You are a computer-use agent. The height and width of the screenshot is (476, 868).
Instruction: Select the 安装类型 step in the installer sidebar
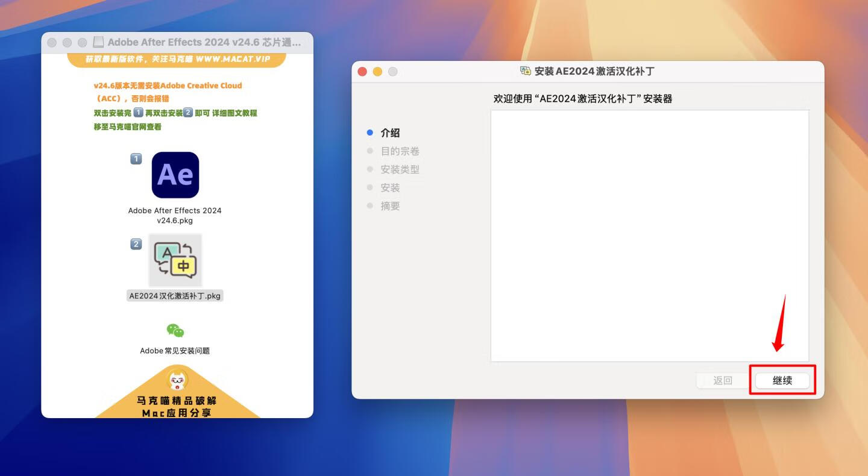[400, 169]
